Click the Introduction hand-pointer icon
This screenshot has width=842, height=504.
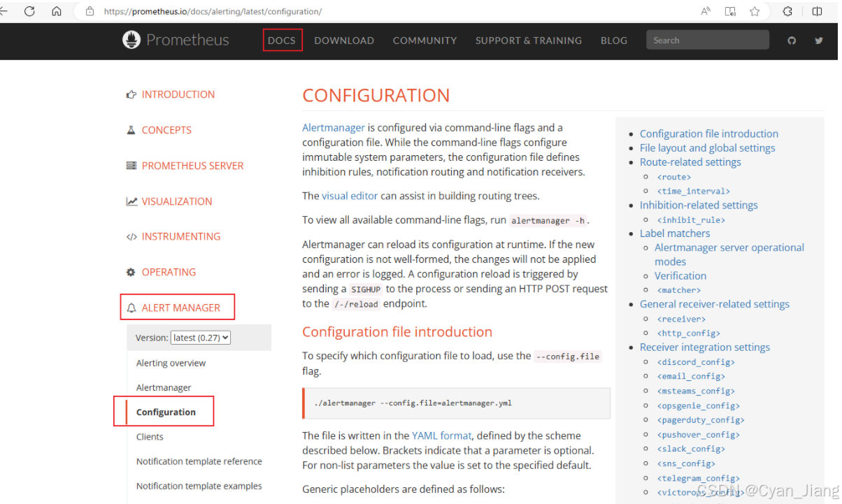click(131, 94)
